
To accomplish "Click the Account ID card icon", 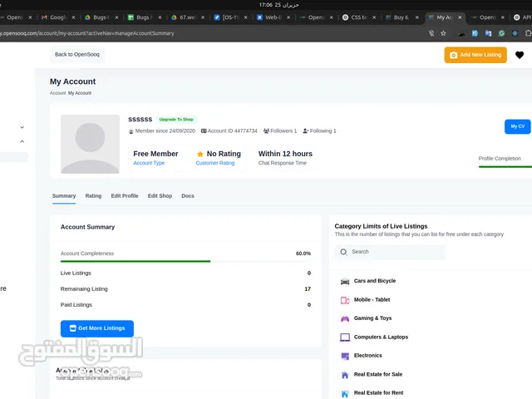I will click(204, 131).
